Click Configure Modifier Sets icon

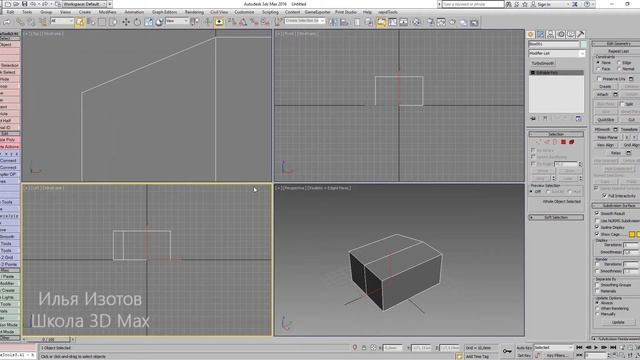pos(578,118)
